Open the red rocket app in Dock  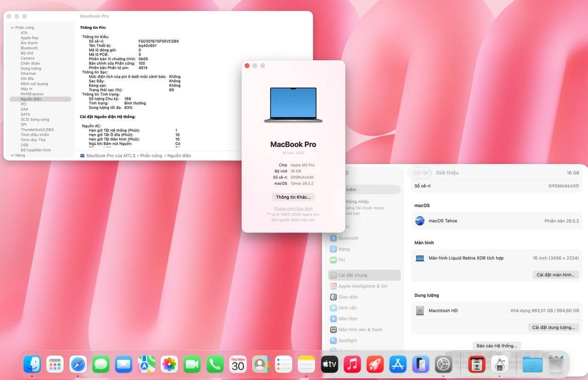click(x=375, y=364)
